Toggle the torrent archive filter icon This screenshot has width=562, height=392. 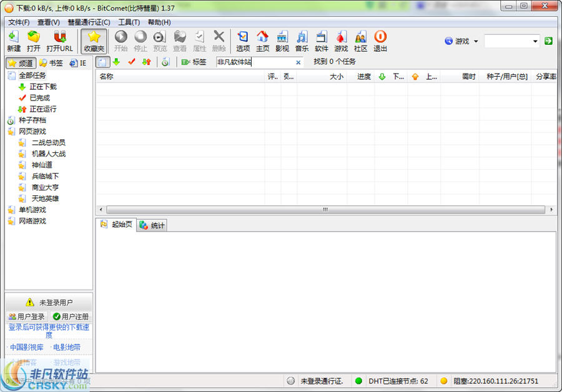click(x=165, y=62)
